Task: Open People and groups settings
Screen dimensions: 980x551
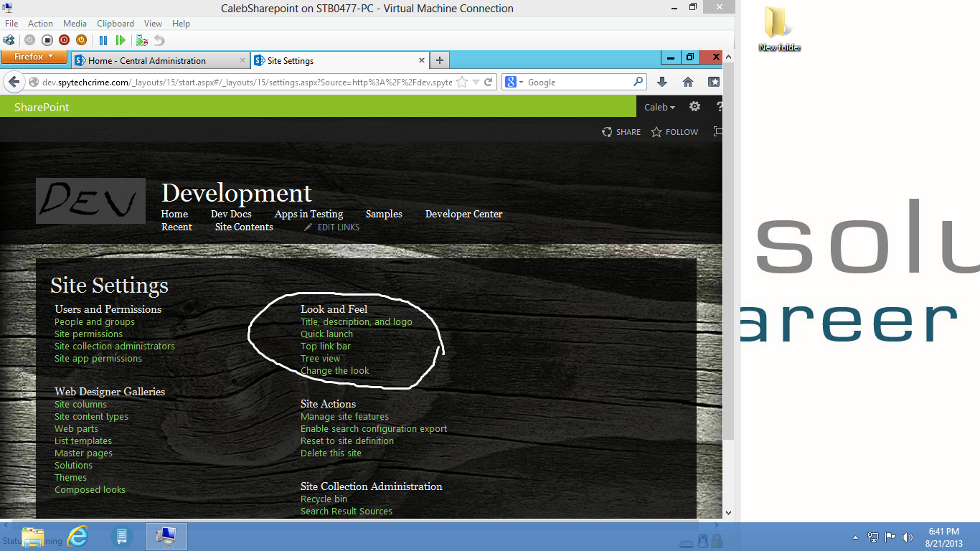Action: coord(95,322)
